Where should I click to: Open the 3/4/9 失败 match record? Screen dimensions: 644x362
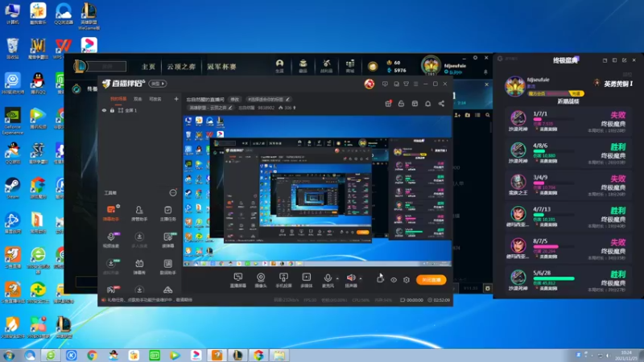coord(568,185)
